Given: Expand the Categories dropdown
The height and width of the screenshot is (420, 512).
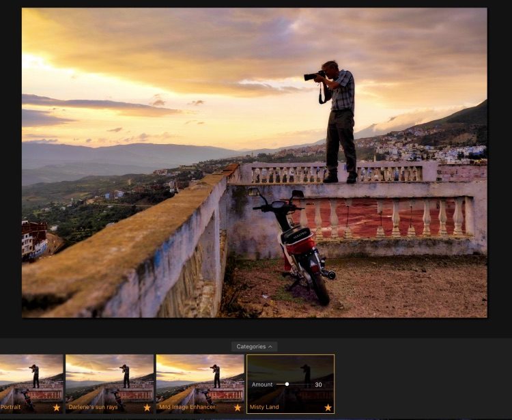Looking at the screenshot, I should [254, 346].
